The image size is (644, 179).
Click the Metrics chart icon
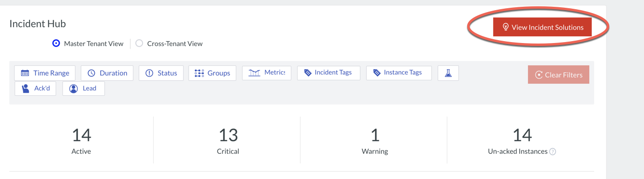(254, 73)
